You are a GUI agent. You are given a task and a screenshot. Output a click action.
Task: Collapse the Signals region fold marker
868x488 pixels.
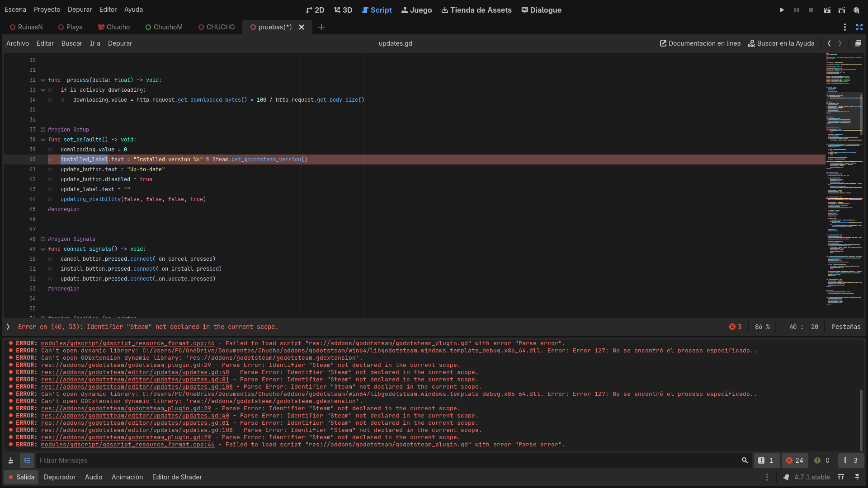43,239
